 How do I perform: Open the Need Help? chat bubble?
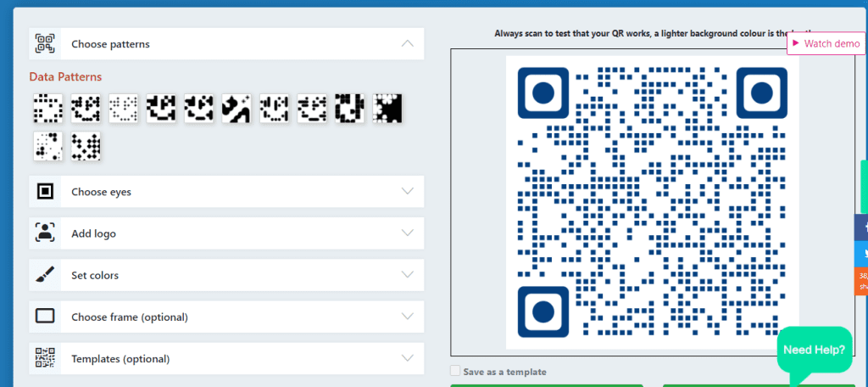coord(814,349)
